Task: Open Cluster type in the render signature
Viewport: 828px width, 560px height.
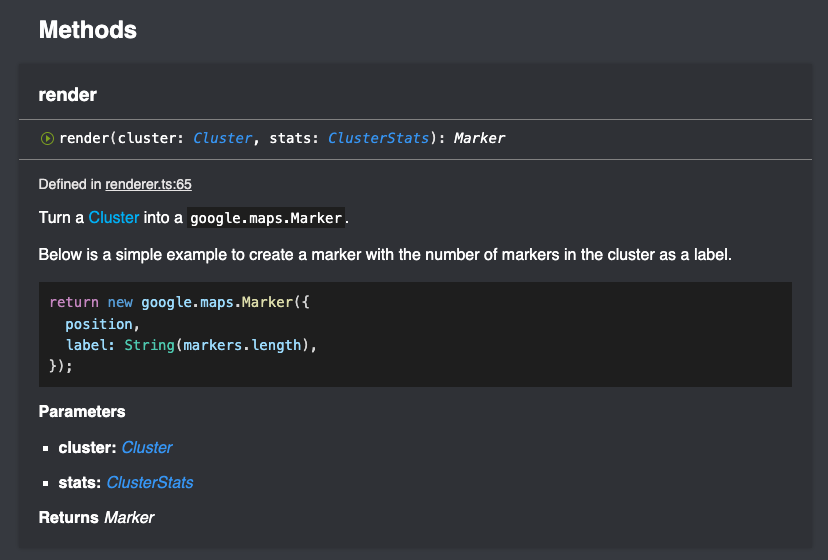Action: tap(222, 138)
